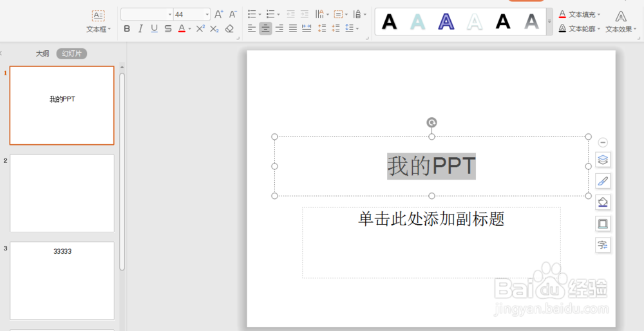Click the increase indent icon

tap(305, 14)
